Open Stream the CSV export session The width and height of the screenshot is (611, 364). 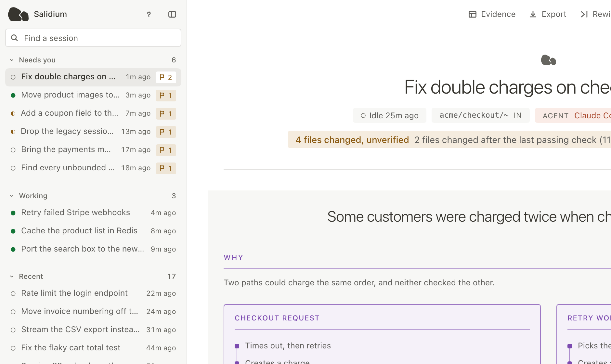point(93,330)
